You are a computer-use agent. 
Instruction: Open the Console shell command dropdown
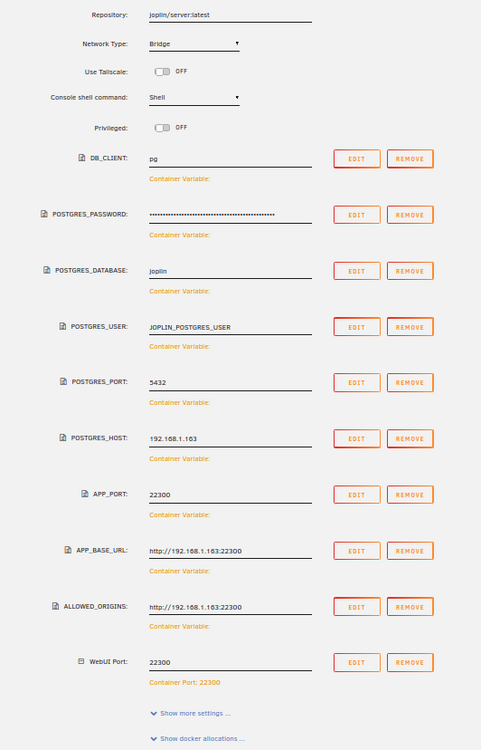pos(194,98)
